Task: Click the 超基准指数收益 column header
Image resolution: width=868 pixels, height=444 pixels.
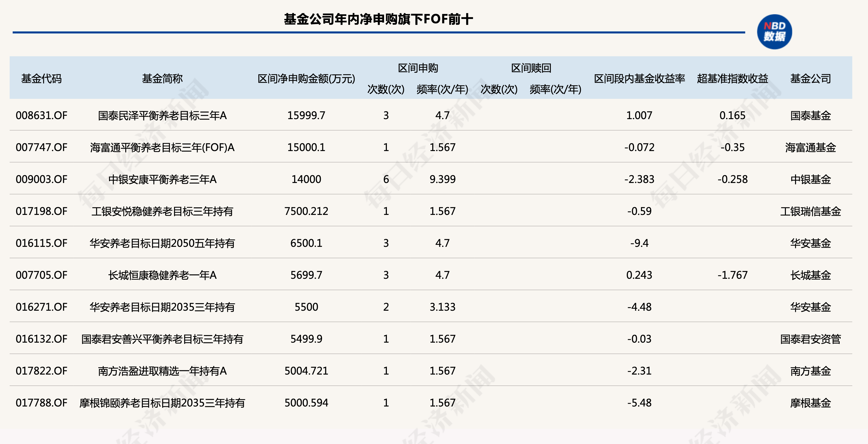Action: (x=732, y=79)
